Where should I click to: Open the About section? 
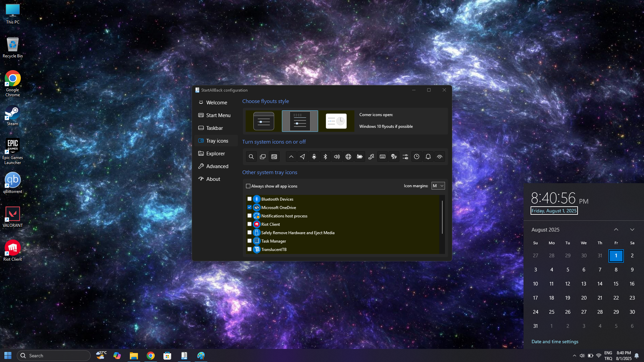[216, 179]
